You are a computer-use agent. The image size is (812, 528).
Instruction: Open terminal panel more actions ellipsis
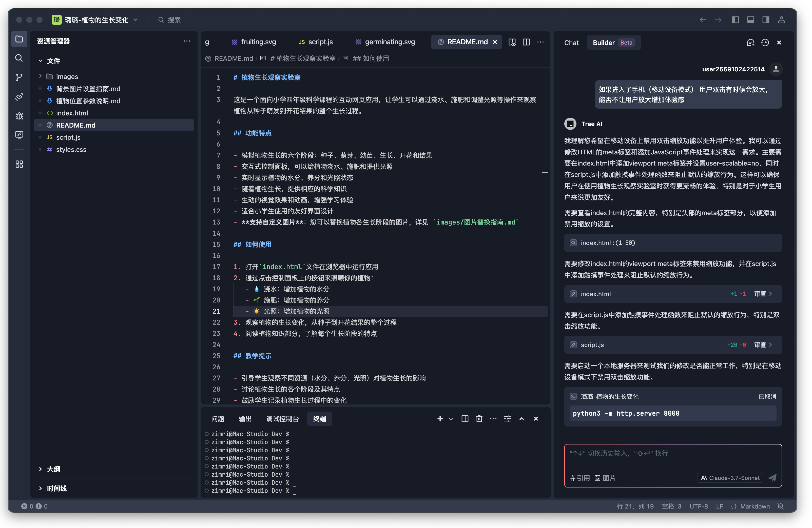493,419
